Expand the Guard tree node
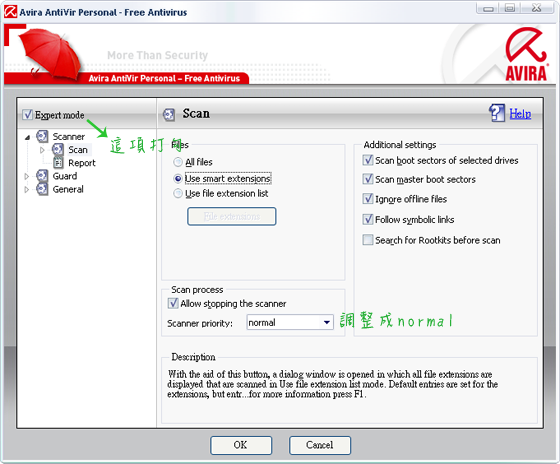Screen dimensions: 560x464 (x=26, y=176)
